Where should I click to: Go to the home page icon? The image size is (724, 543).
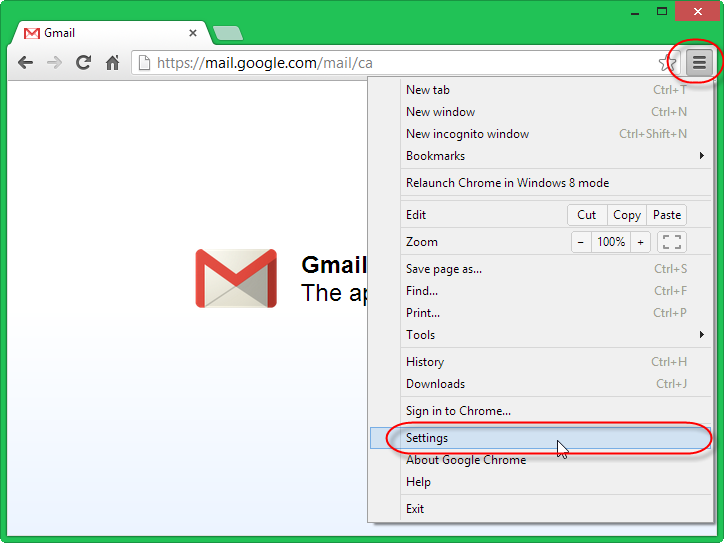coord(112,63)
